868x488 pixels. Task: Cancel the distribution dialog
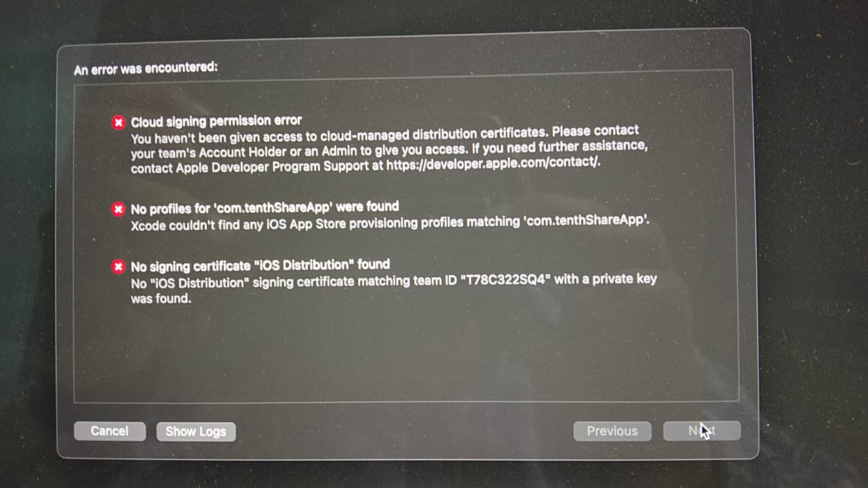pyautogui.click(x=110, y=431)
